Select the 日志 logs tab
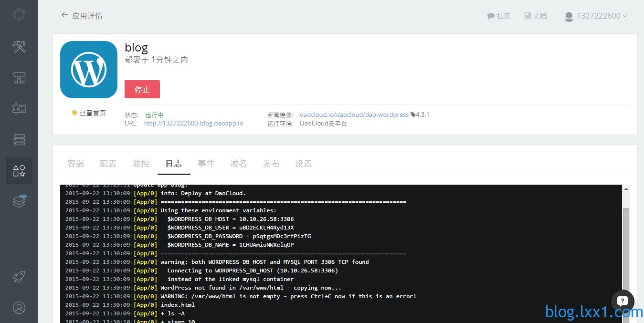This screenshot has height=323, width=644. tap(174, 164)
